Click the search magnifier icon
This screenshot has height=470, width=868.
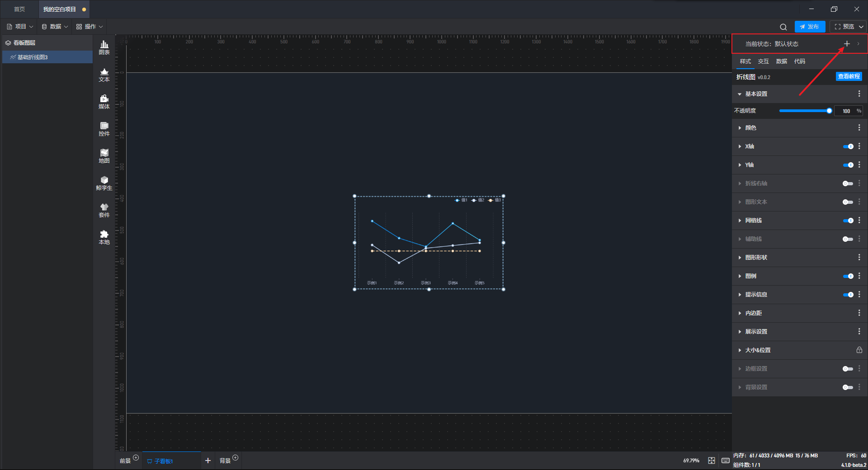point(783,27)
